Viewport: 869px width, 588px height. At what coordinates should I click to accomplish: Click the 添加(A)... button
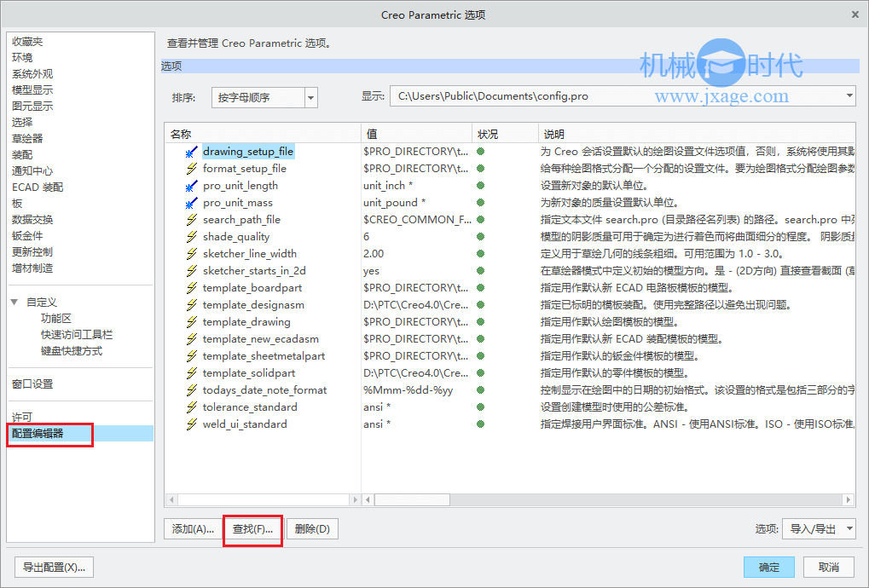(193, 529)
